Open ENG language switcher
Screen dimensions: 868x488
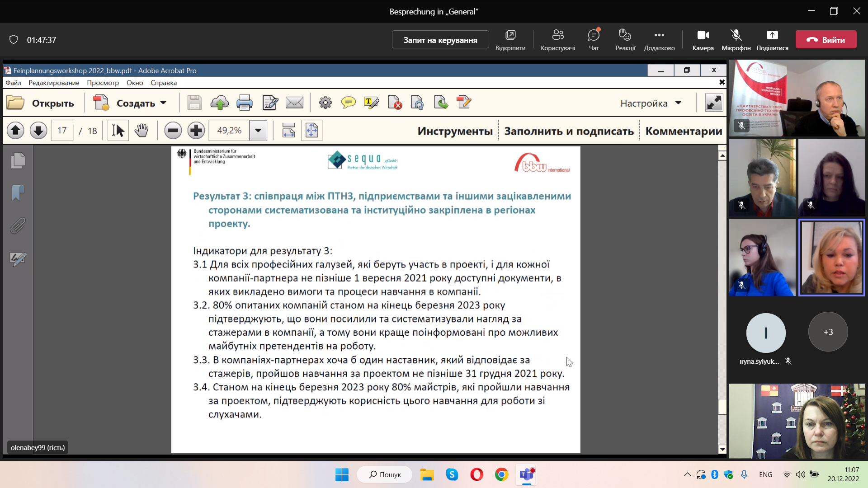[765, 474]
